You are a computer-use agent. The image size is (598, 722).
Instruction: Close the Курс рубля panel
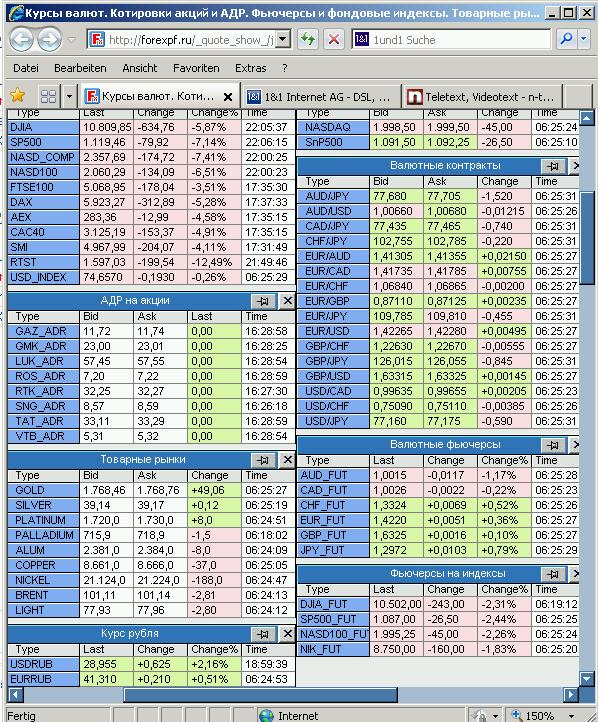pos(287,634)
